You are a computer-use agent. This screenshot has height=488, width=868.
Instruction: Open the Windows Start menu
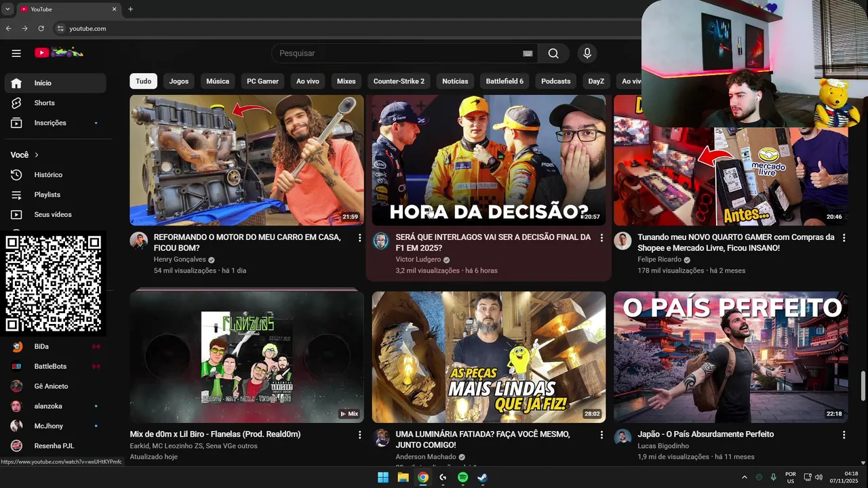383,477
